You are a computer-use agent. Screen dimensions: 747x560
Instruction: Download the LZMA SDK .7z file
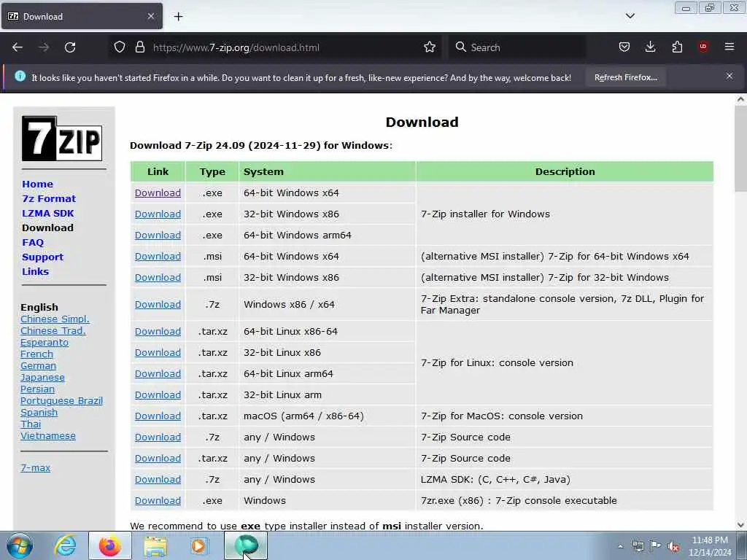coord(158,480)
